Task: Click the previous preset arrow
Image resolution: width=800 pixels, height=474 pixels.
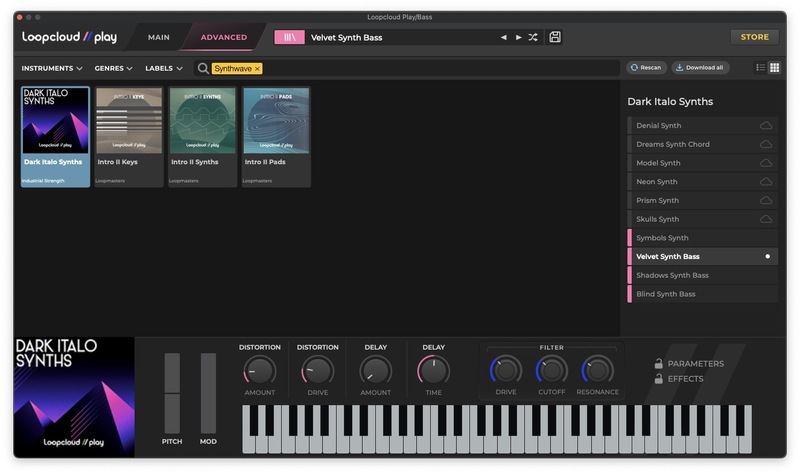Action: (x=504, y=38)
